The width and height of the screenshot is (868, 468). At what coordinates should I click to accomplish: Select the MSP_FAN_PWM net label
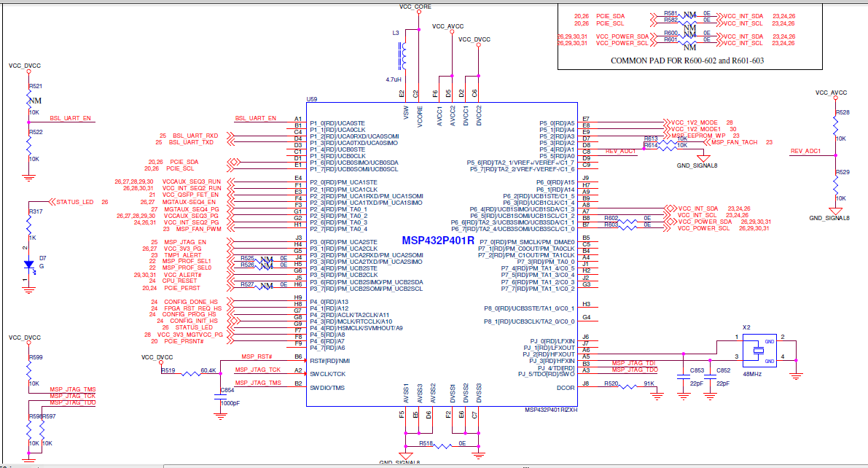(199, 229)
